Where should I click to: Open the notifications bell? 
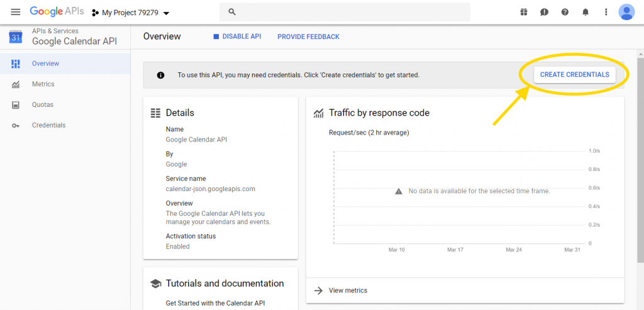click(586, 12)
